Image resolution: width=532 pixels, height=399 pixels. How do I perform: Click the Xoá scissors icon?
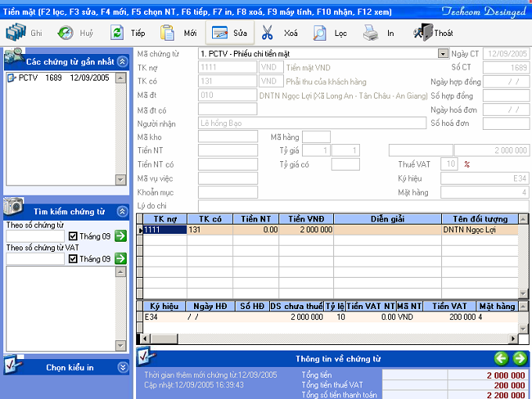[268, 33]
